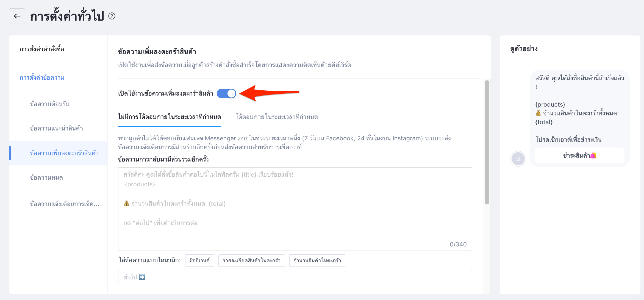Select ข้อความหมด in the sidebar

[46, 178]
